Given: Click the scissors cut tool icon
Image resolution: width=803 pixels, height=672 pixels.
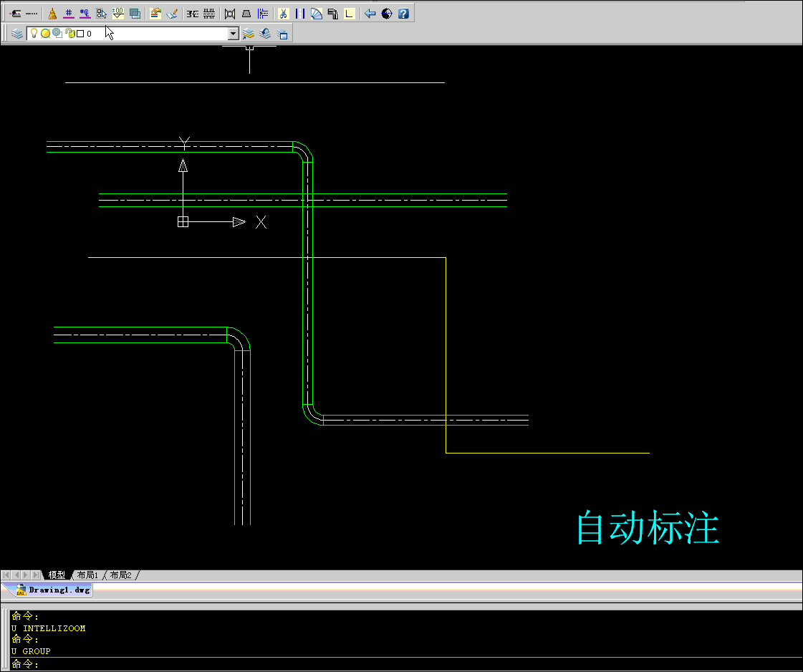Looking at the screenshot, I should 283,14.
